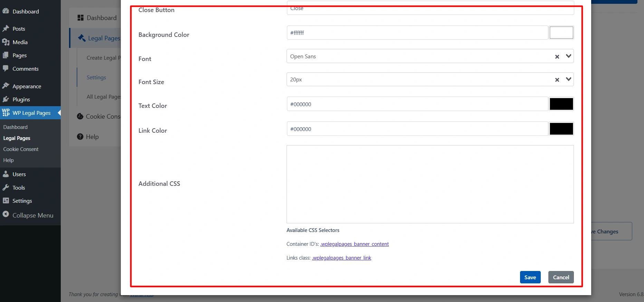
Task: Click the Background Color white swatch
Action: (561, 33)
